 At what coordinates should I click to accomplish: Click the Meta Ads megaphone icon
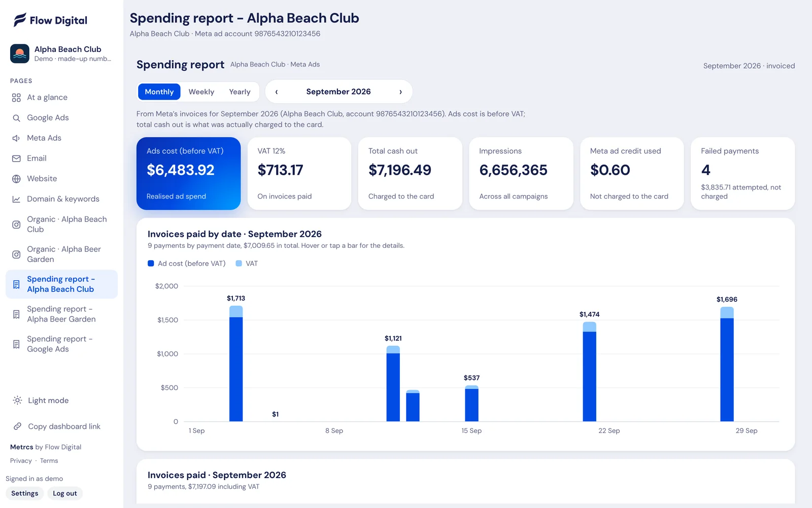coord(16,138)
